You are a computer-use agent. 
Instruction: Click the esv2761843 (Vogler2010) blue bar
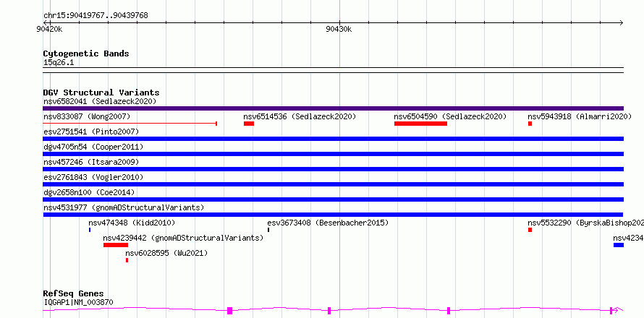point(333,184)
